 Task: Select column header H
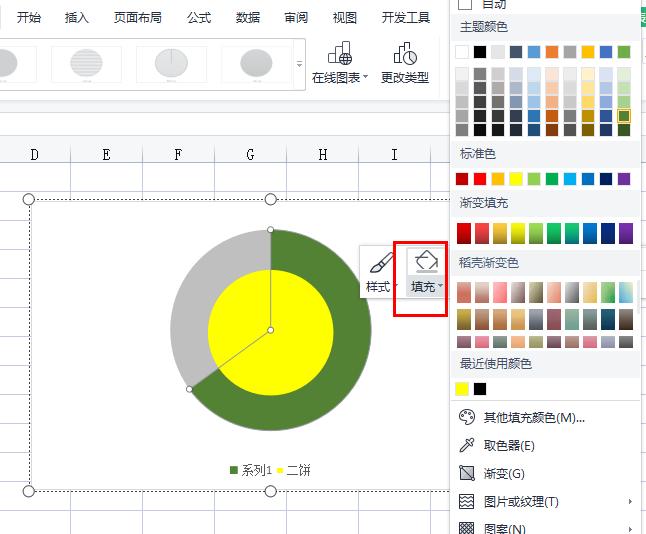tap(322, 155)
